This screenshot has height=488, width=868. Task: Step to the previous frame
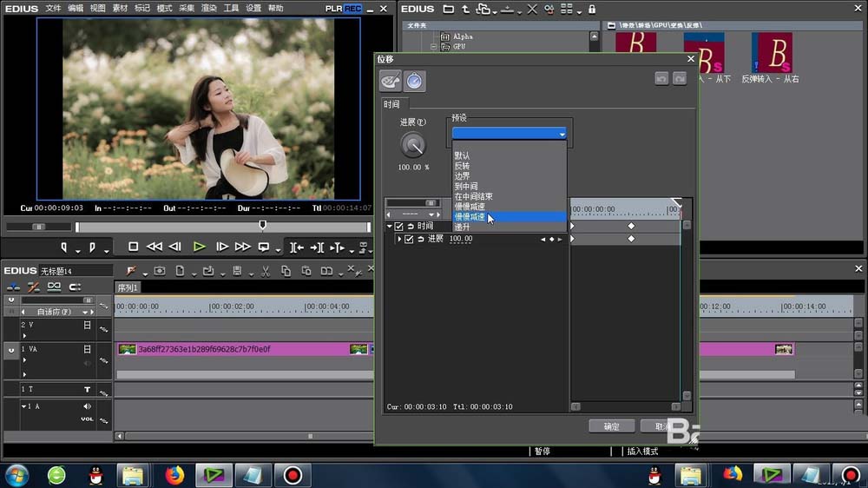[175, 247]
